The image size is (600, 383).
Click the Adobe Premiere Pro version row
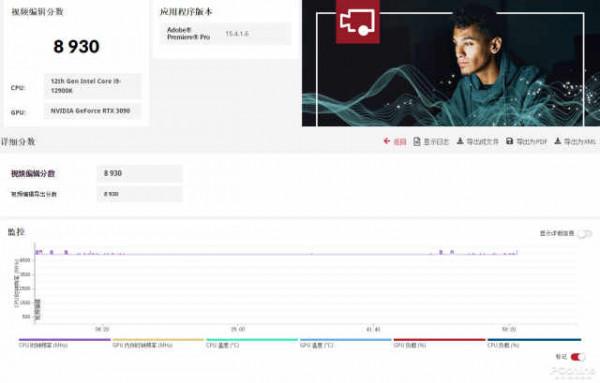[x=226, y=34]
